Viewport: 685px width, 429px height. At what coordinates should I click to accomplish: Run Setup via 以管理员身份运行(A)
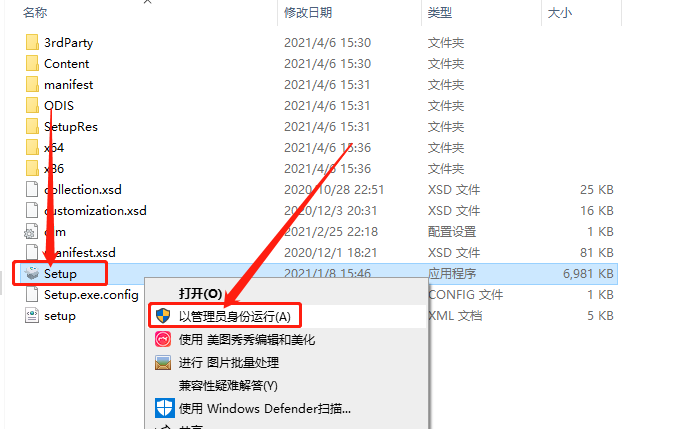[x=234, y=316]
